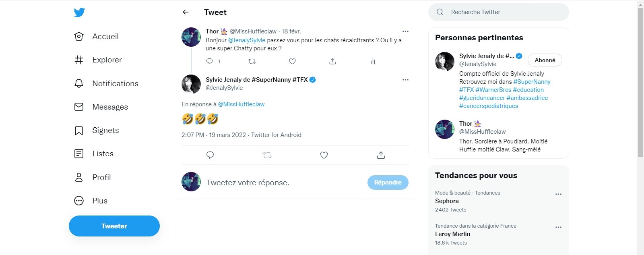Open more options on Sylvie's reply
644x255 pixels.
(405, 80)
